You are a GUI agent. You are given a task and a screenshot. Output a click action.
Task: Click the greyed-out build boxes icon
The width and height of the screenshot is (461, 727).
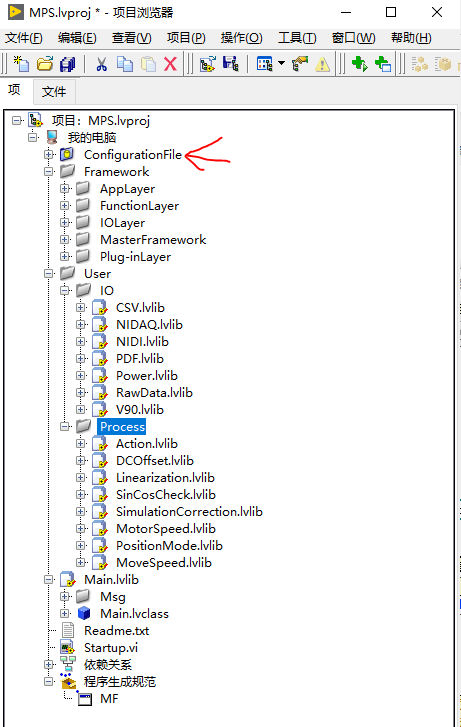tap(420, 64)
